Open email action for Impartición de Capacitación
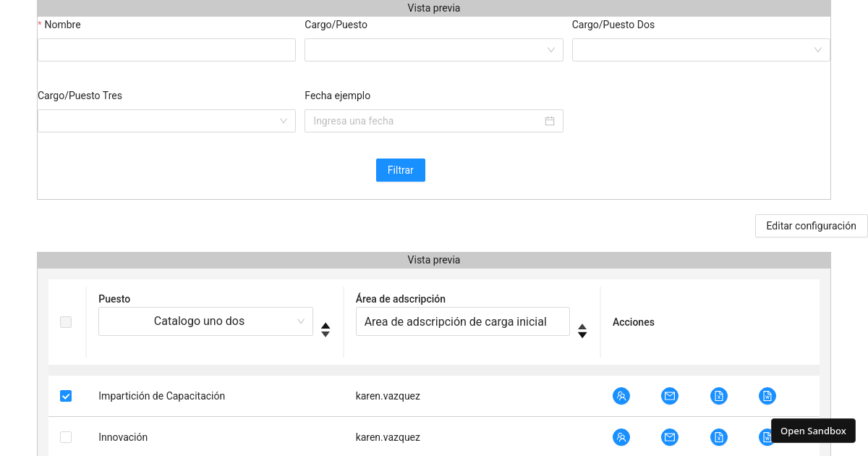This screenshot has width=868, height=456. [670, 396]
